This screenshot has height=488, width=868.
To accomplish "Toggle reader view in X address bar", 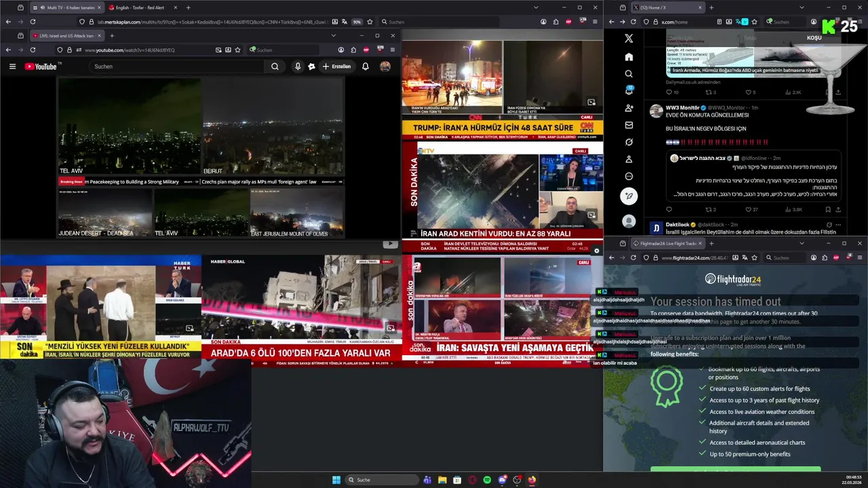I will click(719, 22).
